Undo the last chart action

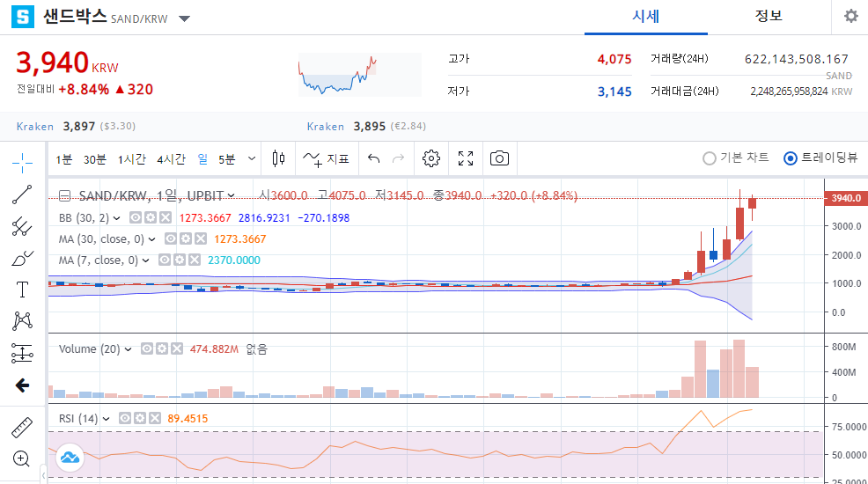(x=373, y=158)
